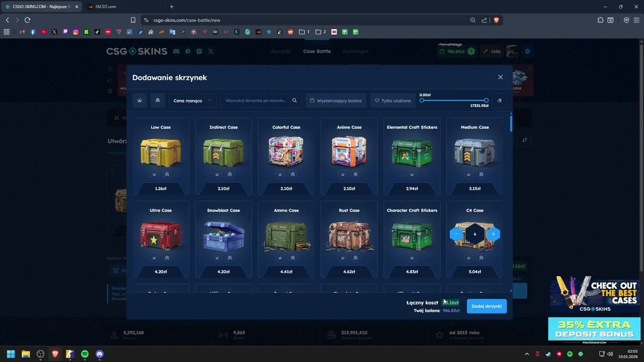Click the double-chevron icon on Snowblast Case
The height and width of the screenshot is (362, 644).
click(x=230, y=257)
